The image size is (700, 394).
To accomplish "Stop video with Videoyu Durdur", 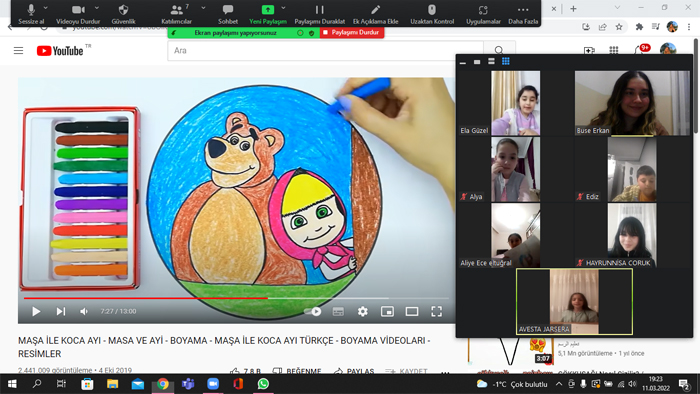I will pyautogui.click(x=78, y=13).
